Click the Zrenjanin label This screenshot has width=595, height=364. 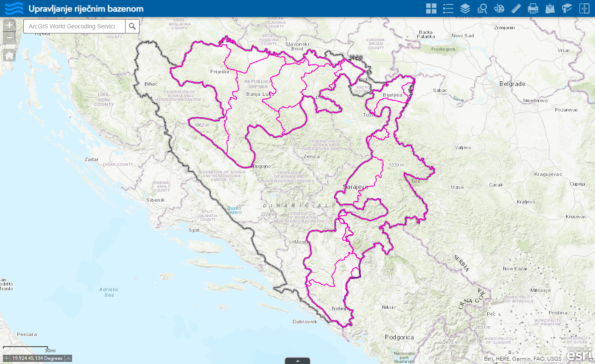[504, 28]
